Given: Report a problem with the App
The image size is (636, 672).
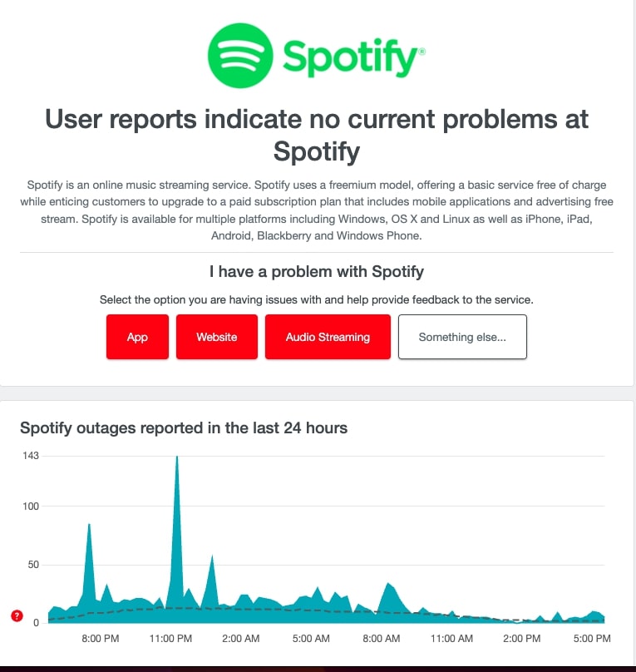Looking at the screenshot, I should [136, 337].
